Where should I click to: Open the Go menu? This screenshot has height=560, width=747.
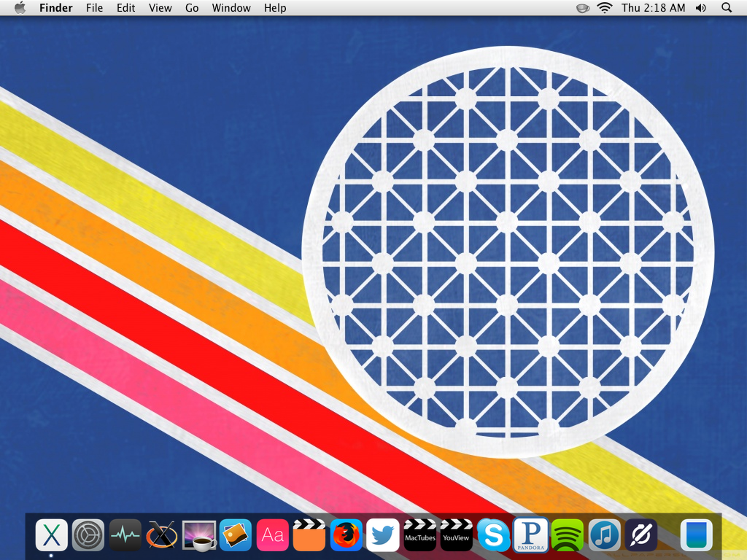[192, 7]
